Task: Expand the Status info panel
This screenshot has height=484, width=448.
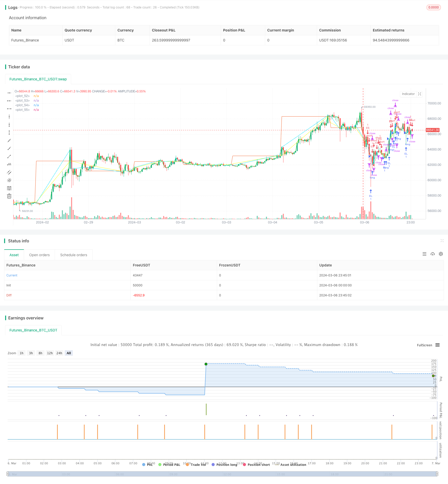Action: point(442,241)
